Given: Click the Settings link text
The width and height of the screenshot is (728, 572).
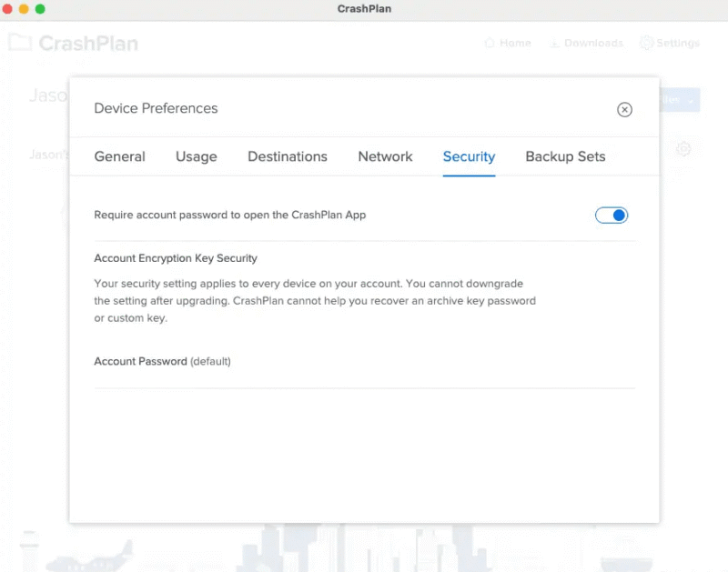Looking at the screenshot, I should pos(678,43).
